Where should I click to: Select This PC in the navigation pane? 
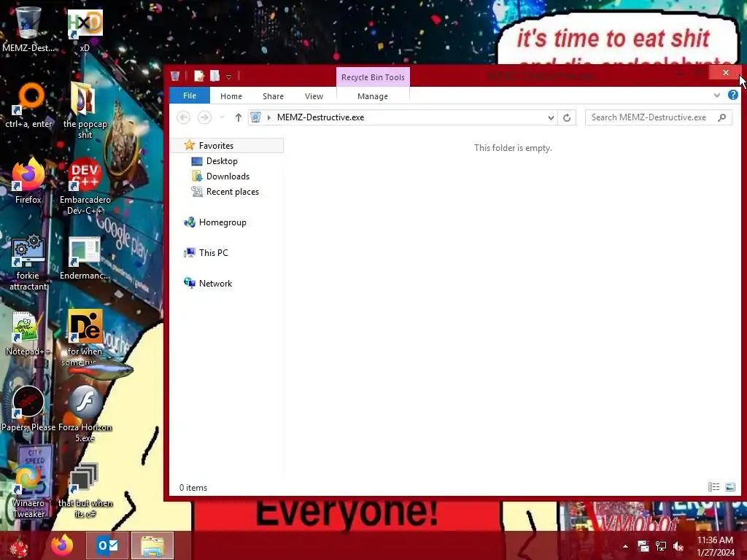[213, 253]
